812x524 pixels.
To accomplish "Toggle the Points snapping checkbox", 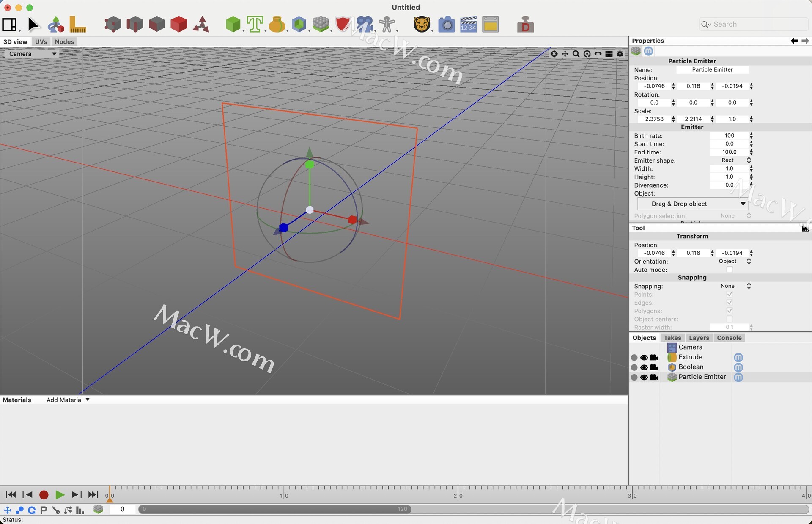I will tap(730, 294).
